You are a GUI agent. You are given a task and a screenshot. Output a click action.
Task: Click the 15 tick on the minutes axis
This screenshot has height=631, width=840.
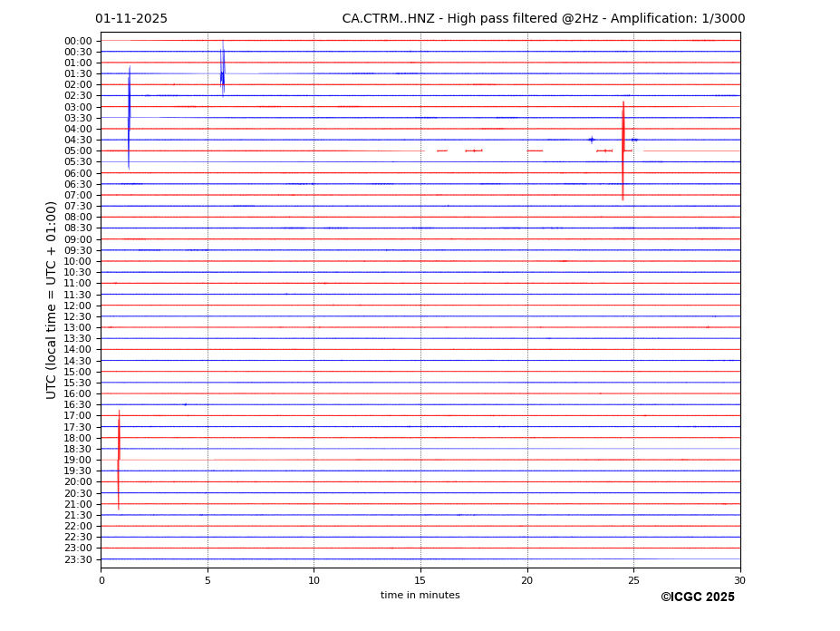[x=420, y=581]
